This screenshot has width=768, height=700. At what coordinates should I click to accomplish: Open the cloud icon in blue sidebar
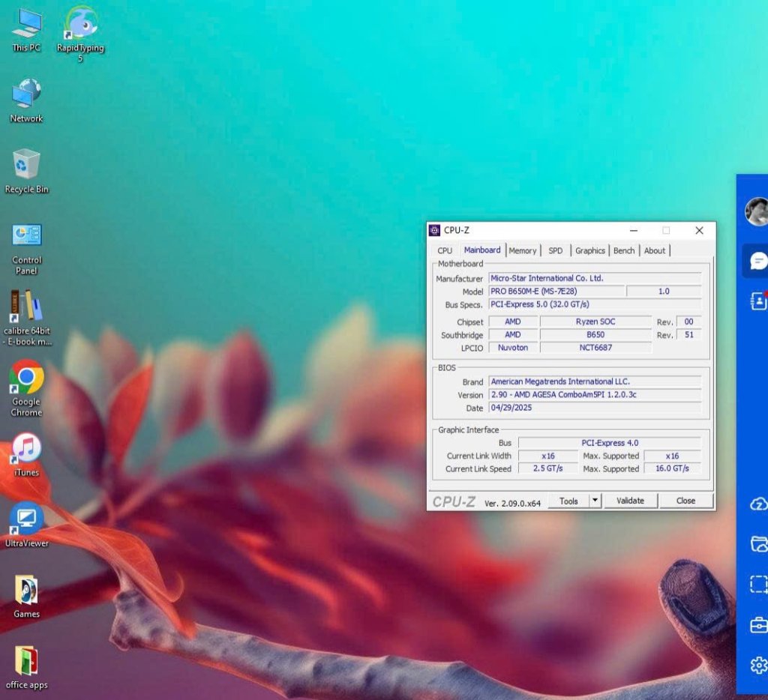pos(759,504)
